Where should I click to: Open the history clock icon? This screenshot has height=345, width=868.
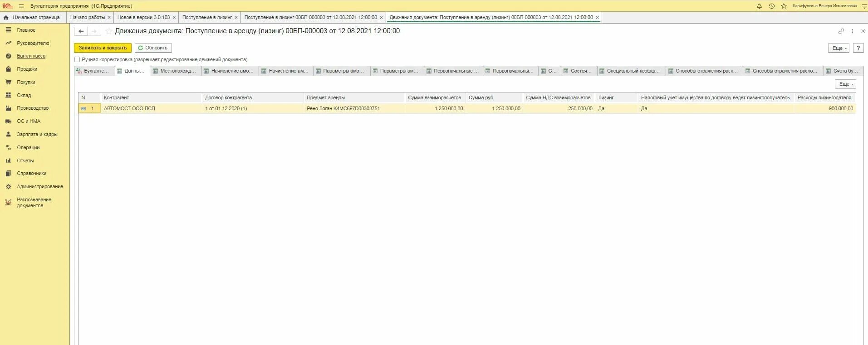tap(771, 6)
